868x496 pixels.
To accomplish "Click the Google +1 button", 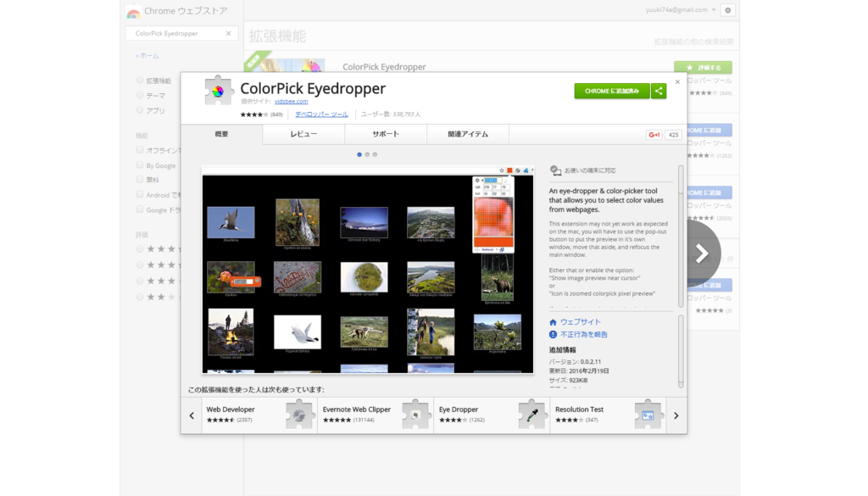I will [654, 135].
